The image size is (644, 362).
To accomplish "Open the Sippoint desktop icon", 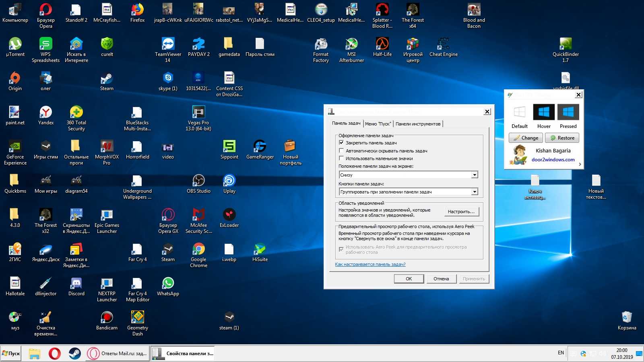I will coord(229,150).
